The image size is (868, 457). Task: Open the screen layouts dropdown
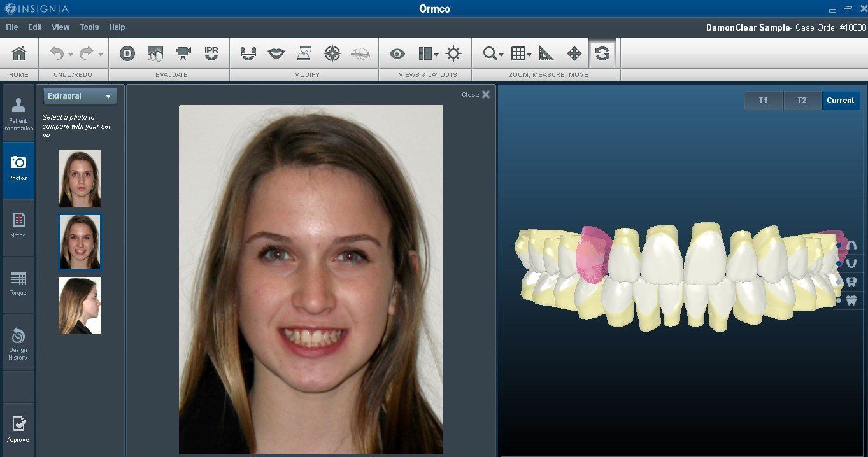pos(429,53)
